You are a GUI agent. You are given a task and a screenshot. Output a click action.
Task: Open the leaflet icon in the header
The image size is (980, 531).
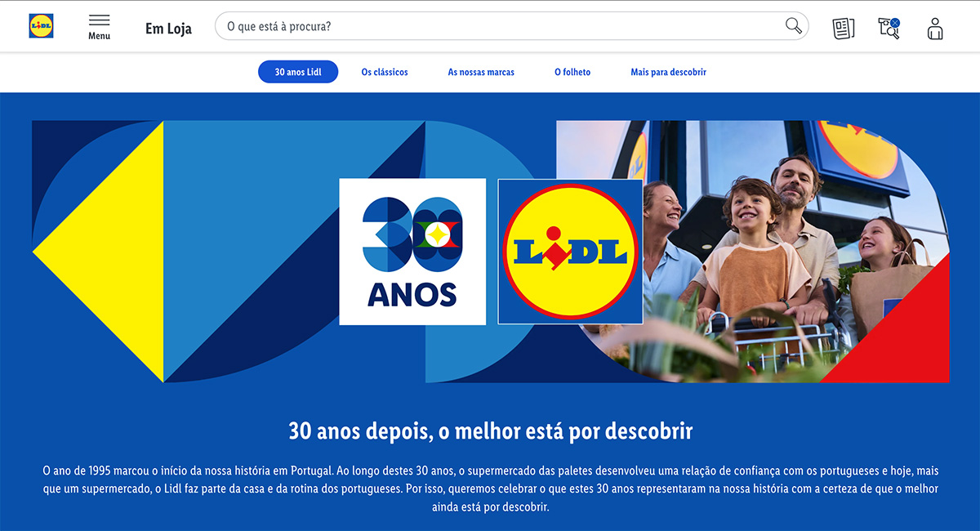[843, 29]
